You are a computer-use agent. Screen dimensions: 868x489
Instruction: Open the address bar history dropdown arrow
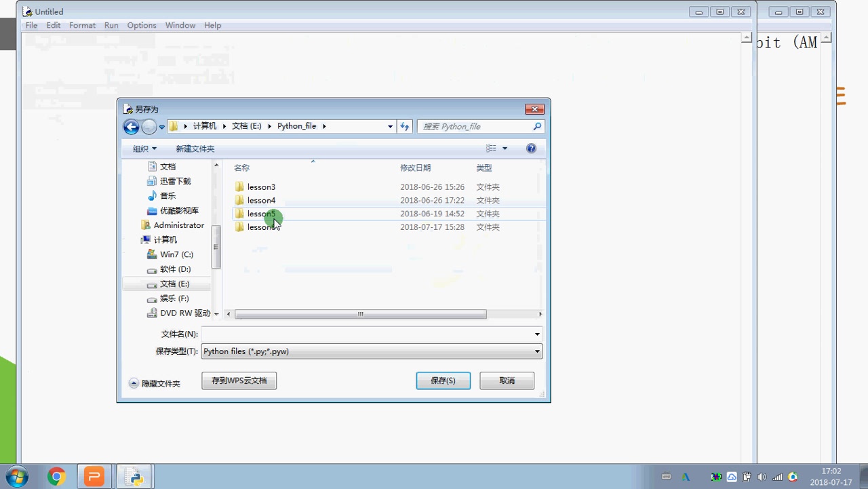tap(390, 126)
